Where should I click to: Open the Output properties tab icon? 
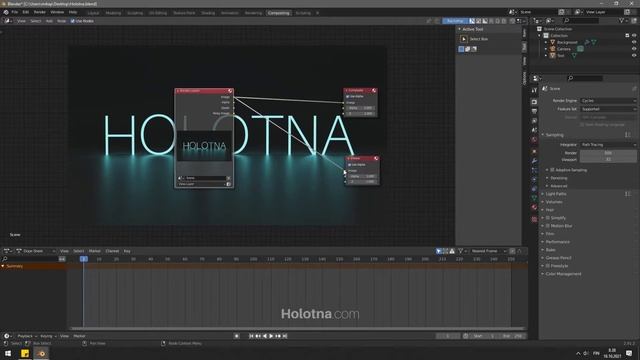pyautogui.click(x=534, y=111)
